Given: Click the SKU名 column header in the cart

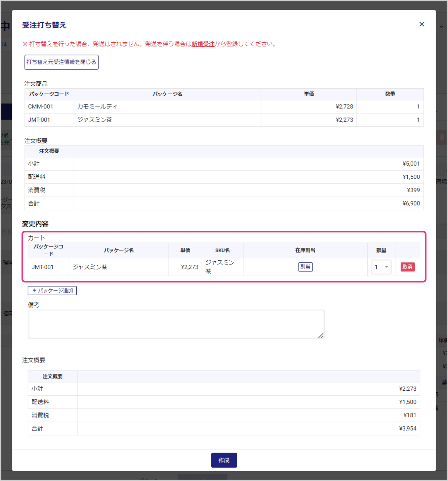Looking at the screenshot, I should [x=222, y=250].
